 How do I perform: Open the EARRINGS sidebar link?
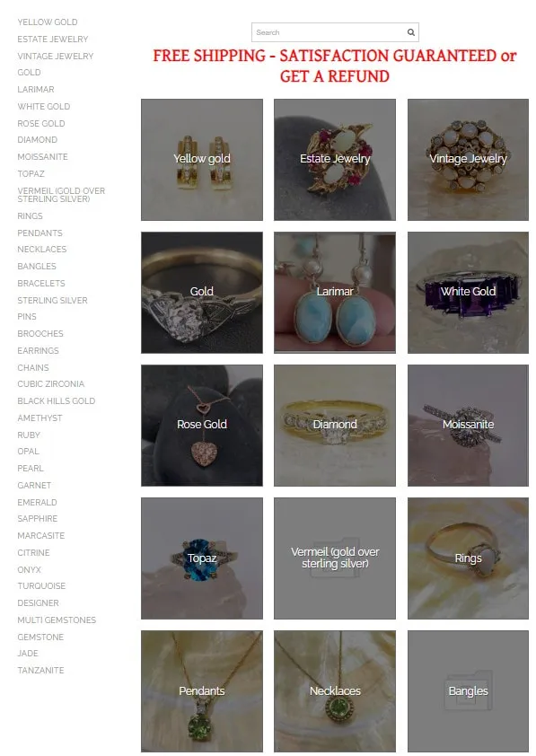coord(38,351)
